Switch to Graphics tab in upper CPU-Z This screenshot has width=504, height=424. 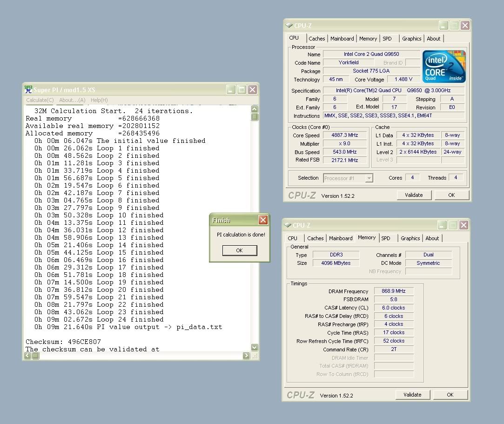[412, 39]
